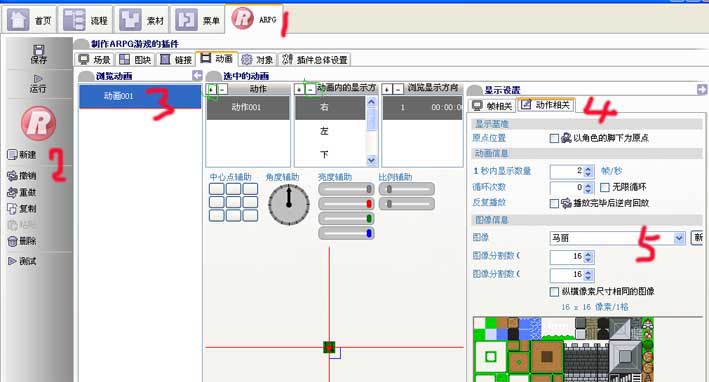Click the 保存 save icon
The image size is (709, 382).
tap(38, 54)
